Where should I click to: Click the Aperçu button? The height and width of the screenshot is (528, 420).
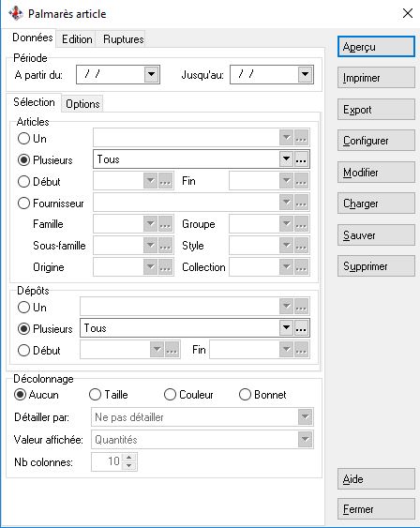(x=376, y=47)
